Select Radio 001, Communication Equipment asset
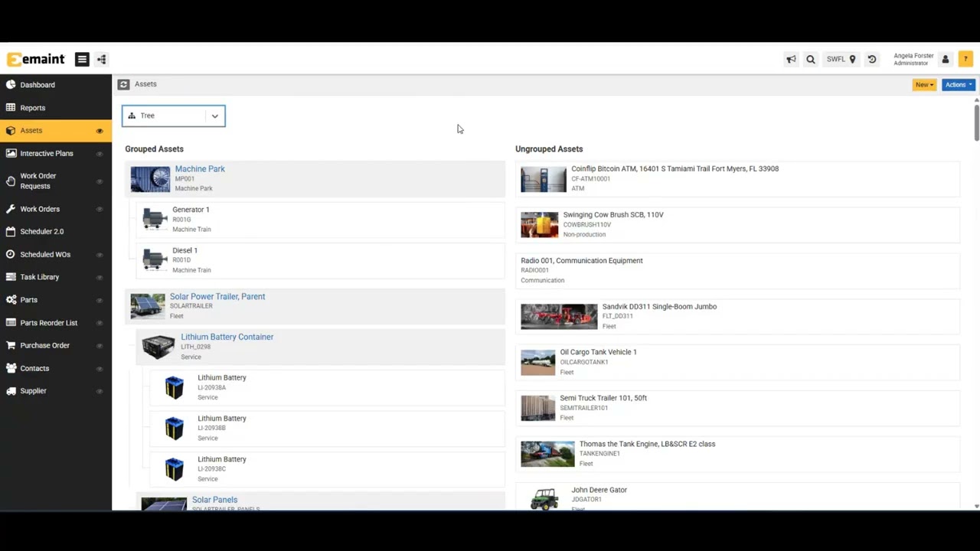This screenshot has width=980, height=551. 737,270
